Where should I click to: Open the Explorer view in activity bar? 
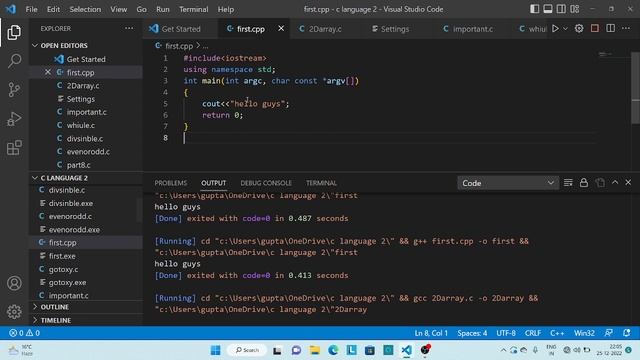[14, 33]
